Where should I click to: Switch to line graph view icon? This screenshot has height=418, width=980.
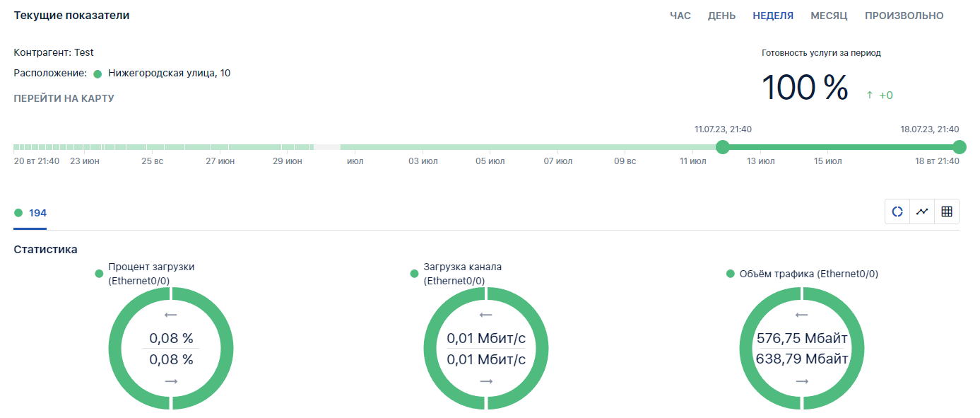click(922, 211)
